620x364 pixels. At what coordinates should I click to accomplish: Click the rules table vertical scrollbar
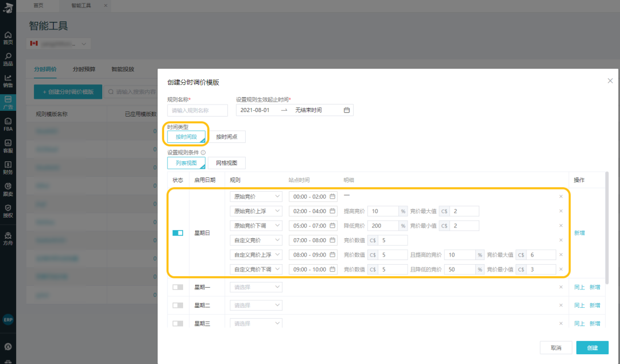[607, 227]
